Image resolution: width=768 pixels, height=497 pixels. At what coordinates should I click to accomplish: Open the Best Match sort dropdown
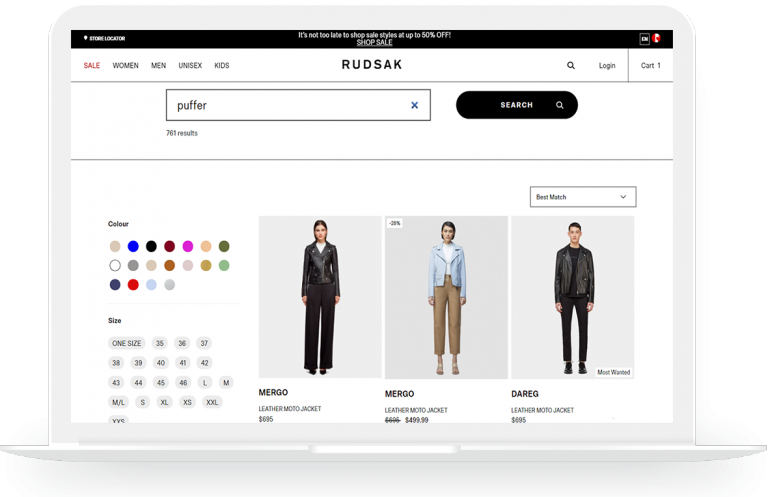tap(582, 197)
